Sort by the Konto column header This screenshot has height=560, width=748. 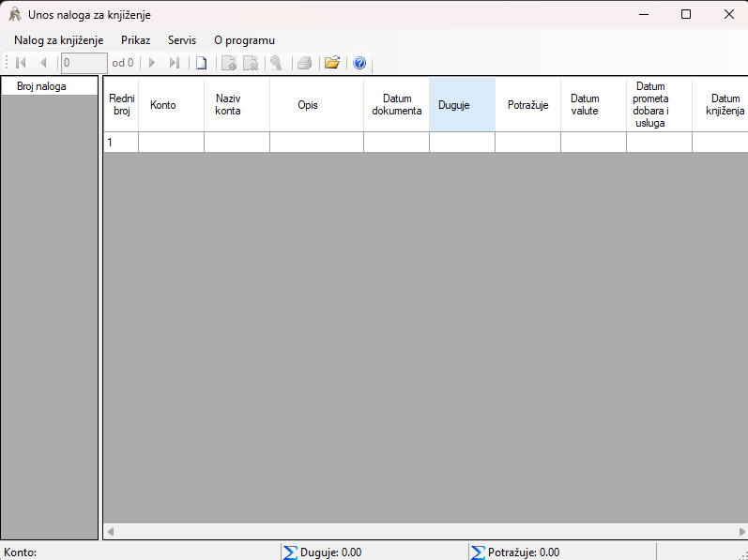[171, 105]
